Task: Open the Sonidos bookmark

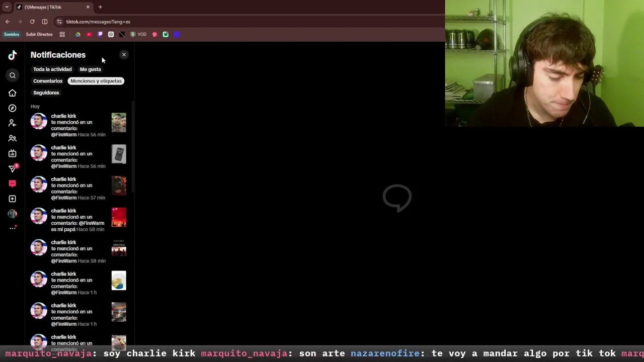Action: [x=12, y=34]
